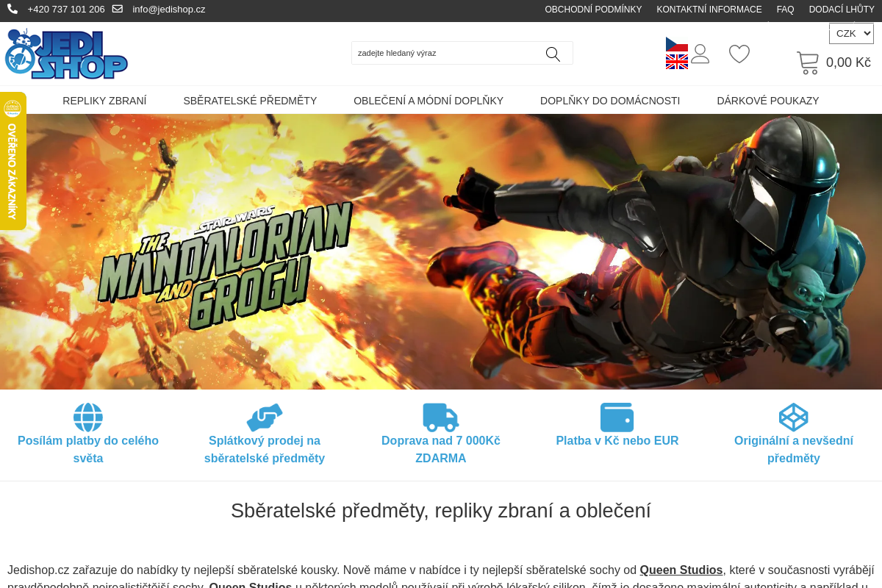Open the wishlist heart icon
882x588 pixels.
739,54
